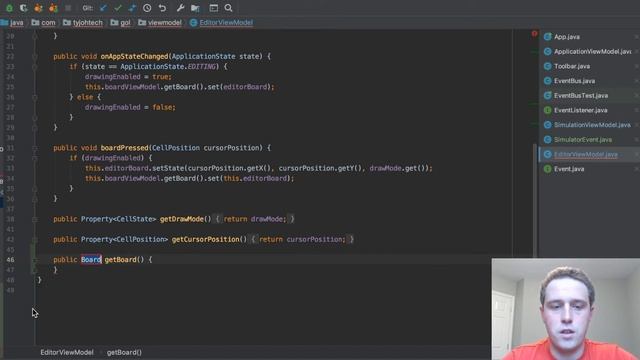Open Project Structure folder icon
Viewport: 640px width, 360px height.
pyautogui.click(x=195, y=8)
